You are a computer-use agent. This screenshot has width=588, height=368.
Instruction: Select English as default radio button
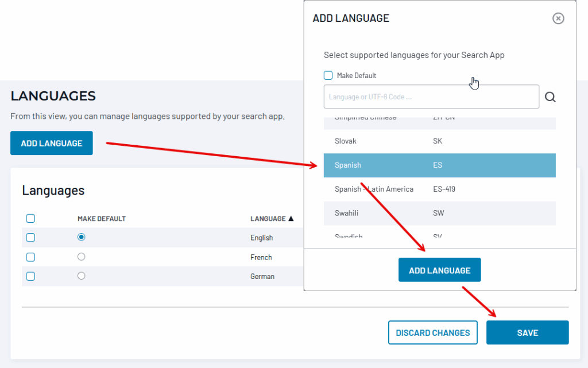(81, 237)
